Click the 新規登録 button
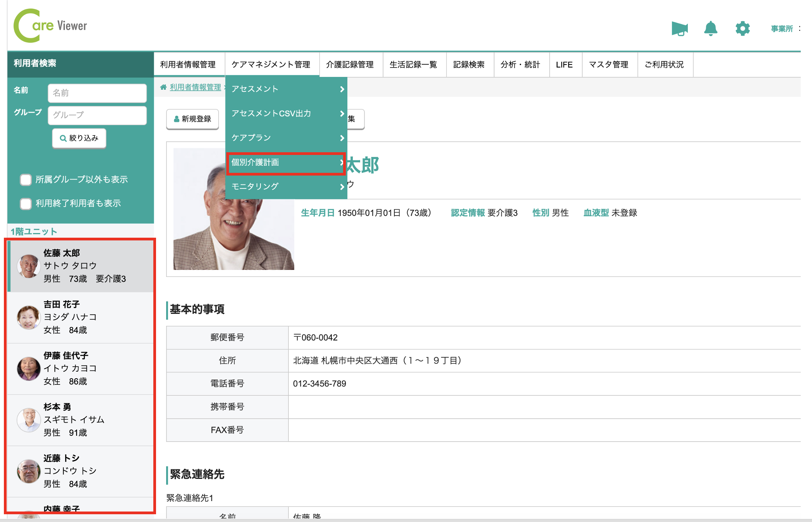Screen dimensions: 812x522 click(193, 119)
